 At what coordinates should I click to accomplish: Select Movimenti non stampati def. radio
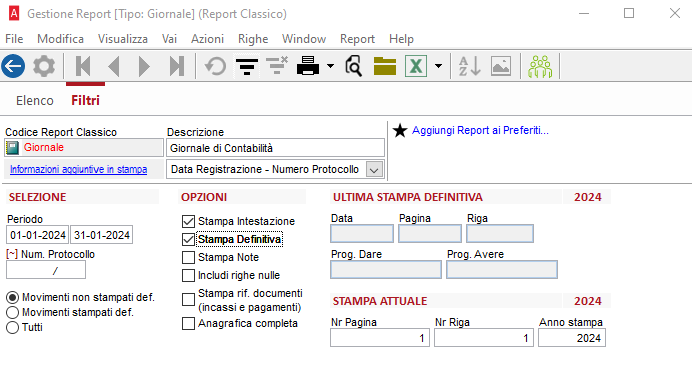pos(12,298)
